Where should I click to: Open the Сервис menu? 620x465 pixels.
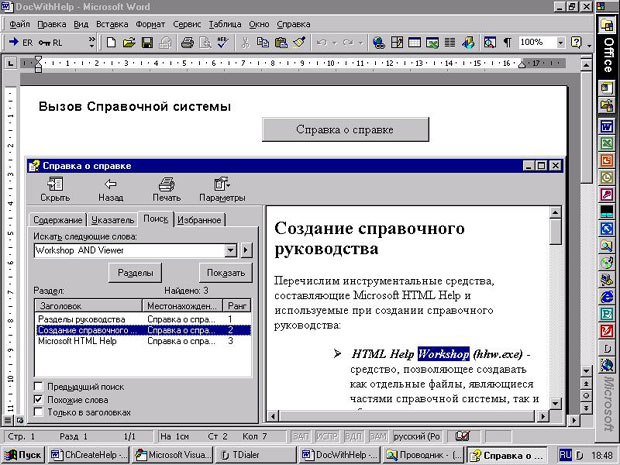coord(187,24)
